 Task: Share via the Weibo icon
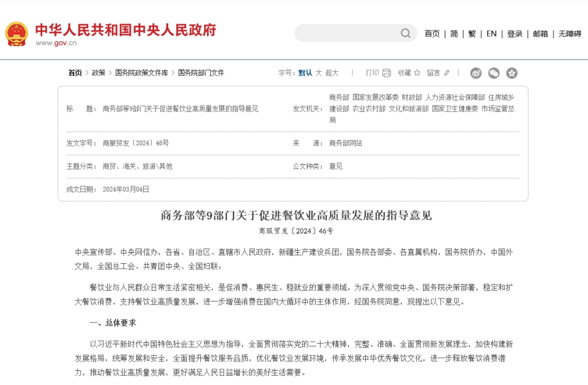[476, 73]
